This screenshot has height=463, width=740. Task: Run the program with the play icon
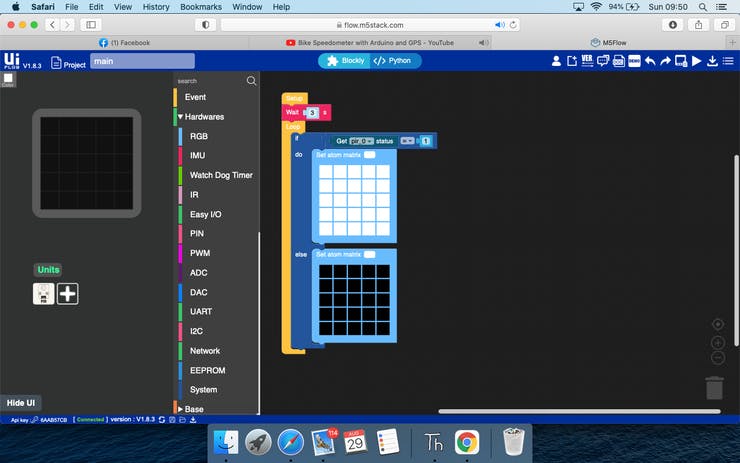pyautogui.click(x=697, y=61)
